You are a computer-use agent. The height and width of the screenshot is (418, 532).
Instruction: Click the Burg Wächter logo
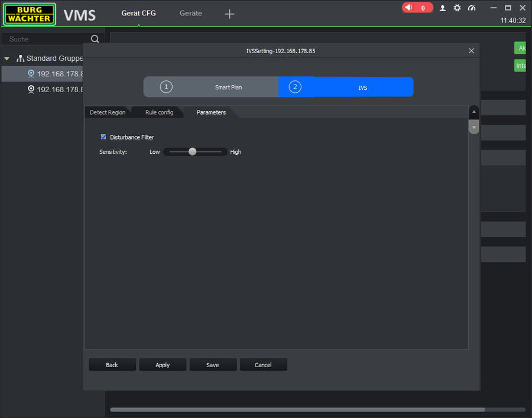pos(30,14)
